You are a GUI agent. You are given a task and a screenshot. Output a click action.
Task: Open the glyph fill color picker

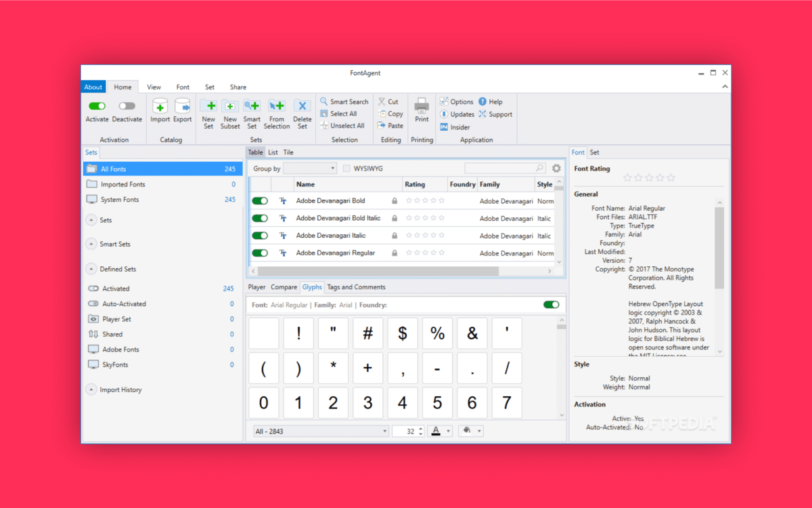pos(470,431)
